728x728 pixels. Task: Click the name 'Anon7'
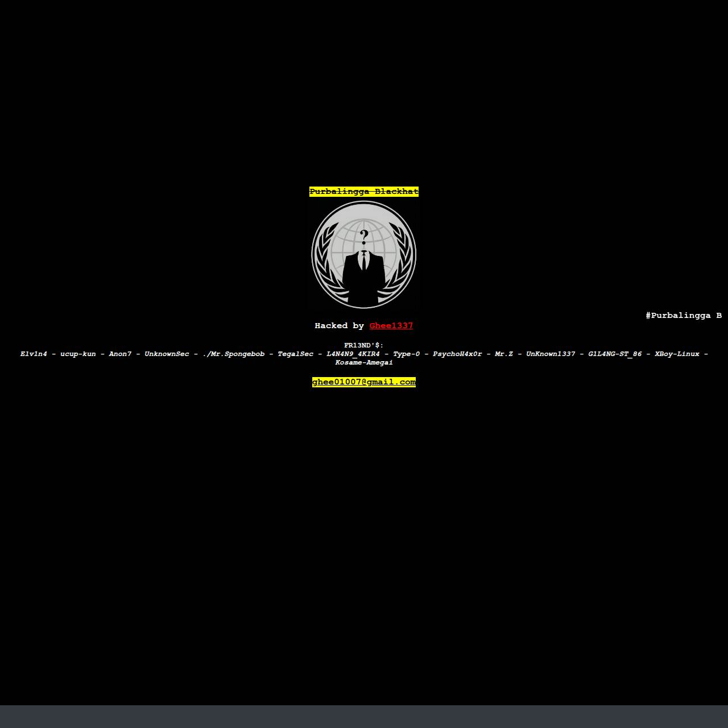click(120, 354)
